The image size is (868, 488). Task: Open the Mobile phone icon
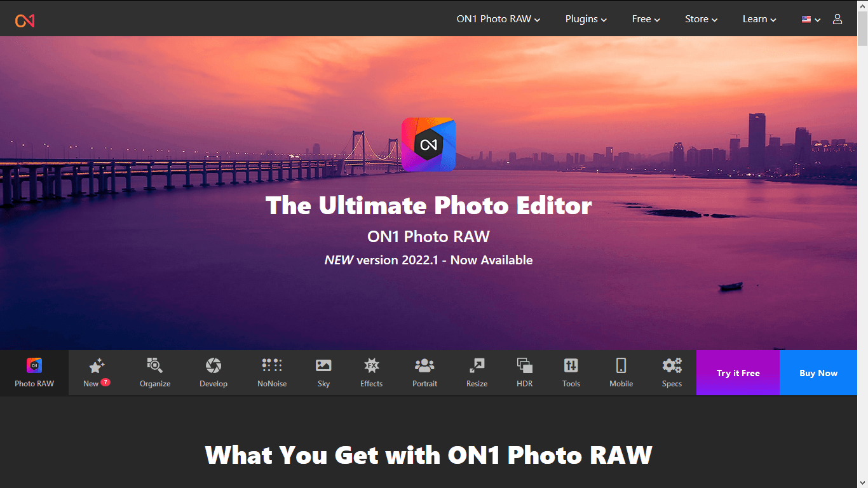(621, 365)
